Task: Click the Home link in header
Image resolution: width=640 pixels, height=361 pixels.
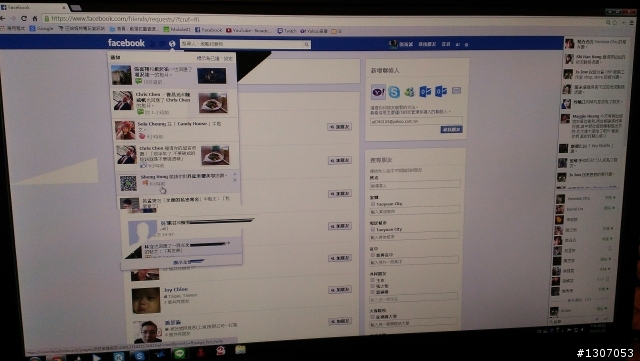Action: click(446, 44)
